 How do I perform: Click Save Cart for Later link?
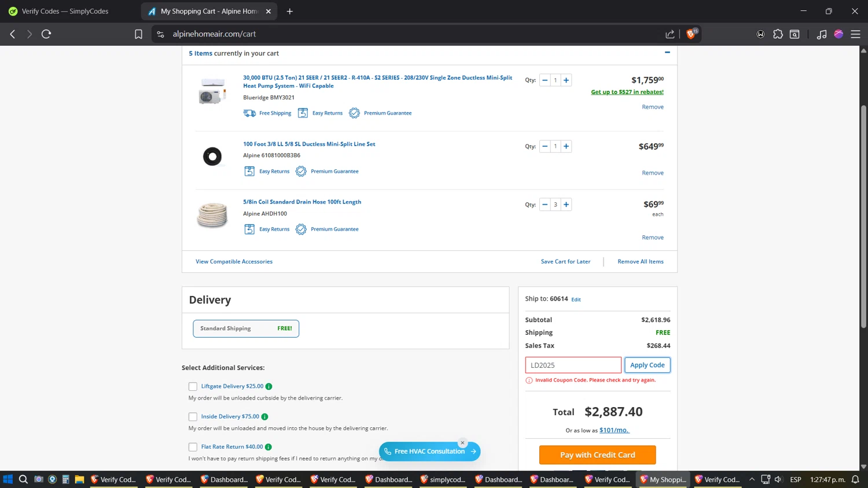(565, 261)
